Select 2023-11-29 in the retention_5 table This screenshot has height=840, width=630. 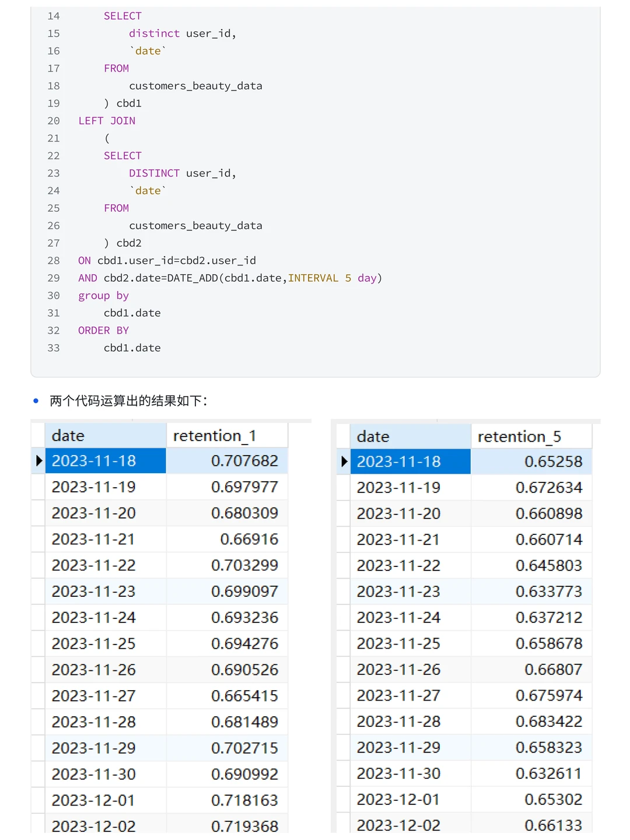point(410,747)
